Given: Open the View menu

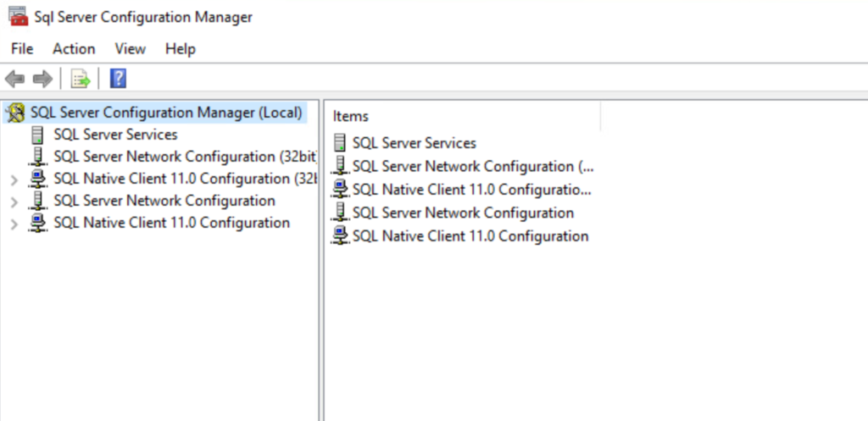Looking at the screenshot, I should tap(130, 49).
